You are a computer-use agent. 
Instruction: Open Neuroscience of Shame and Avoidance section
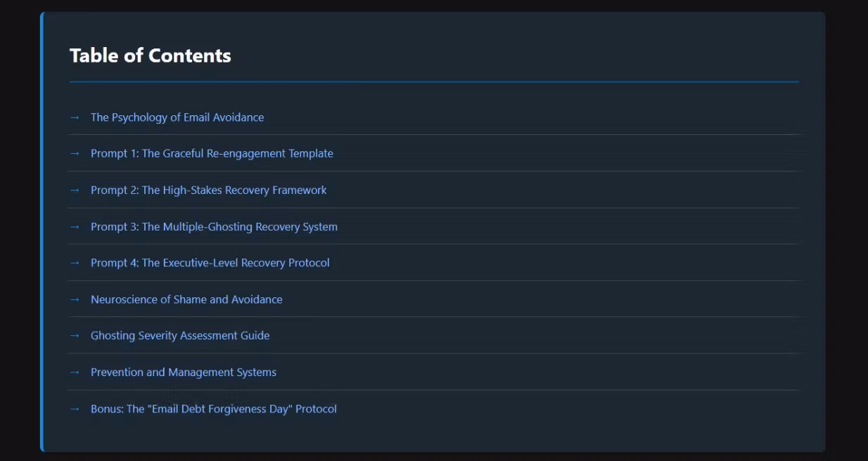[186, 299]
